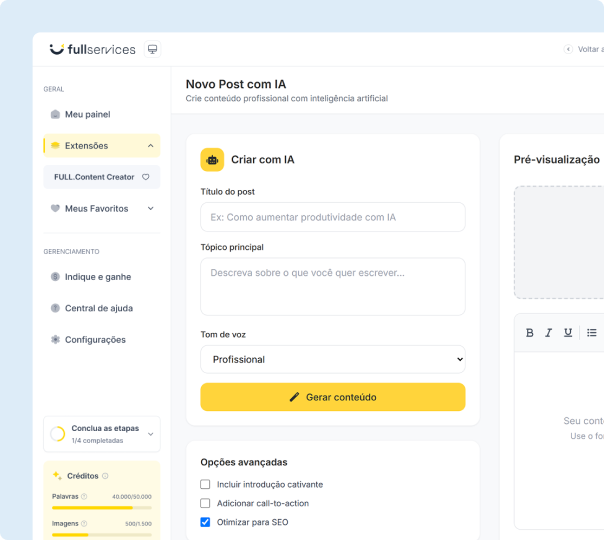This screenshot has height=540, width=604.
Task: Click the Voltar link at top right
Action: tap(585, 49)
